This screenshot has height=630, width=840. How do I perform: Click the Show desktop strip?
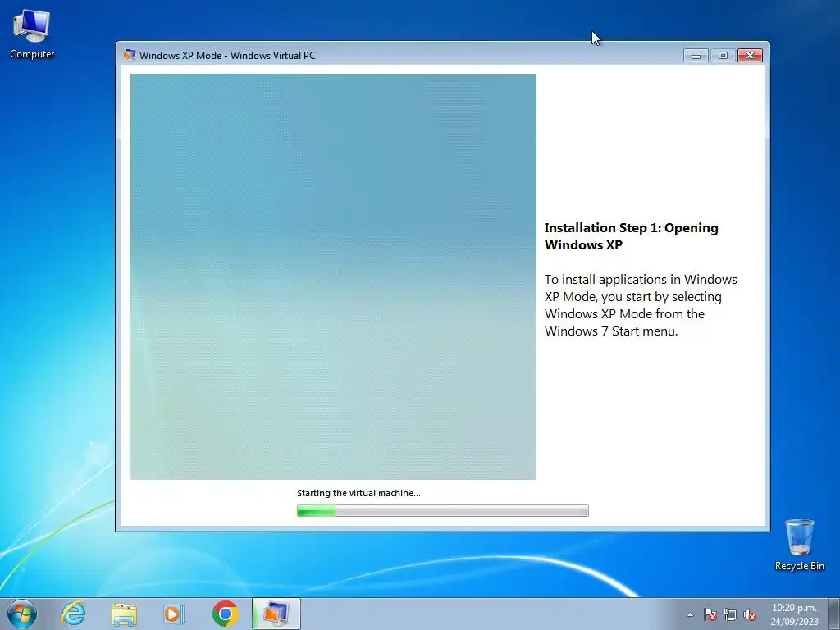(834, 614)
